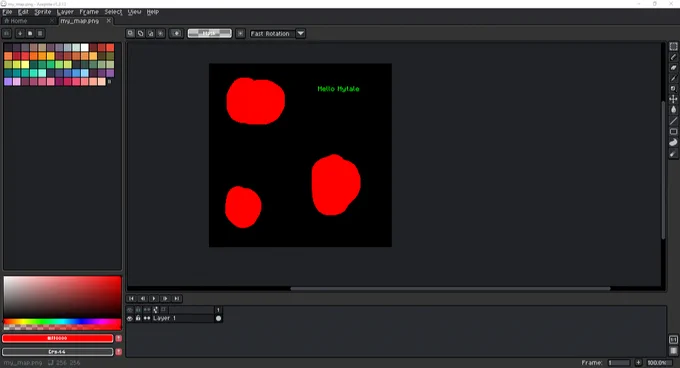
Task: Go to the previous frame
Action: tap(142, 299)
